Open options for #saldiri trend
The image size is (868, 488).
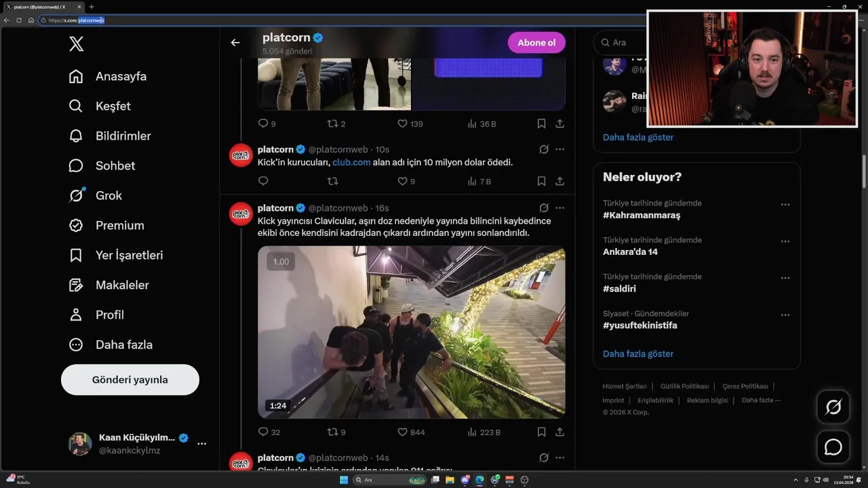785,278
